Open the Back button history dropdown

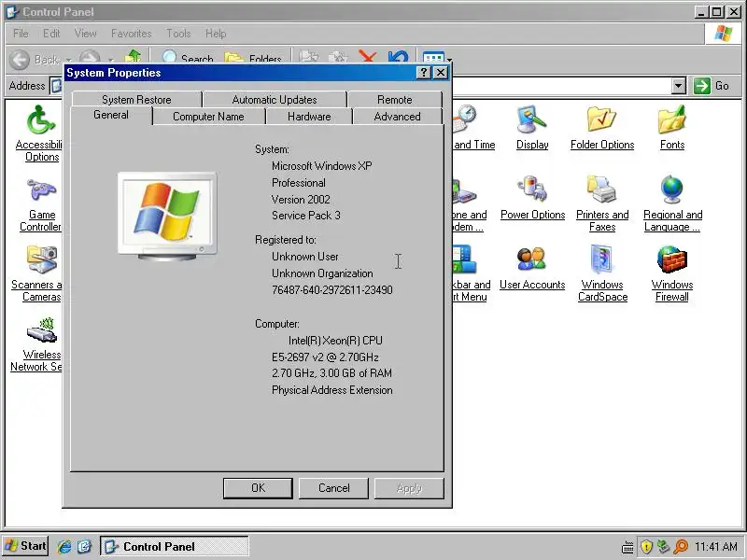tap(68, 60)
